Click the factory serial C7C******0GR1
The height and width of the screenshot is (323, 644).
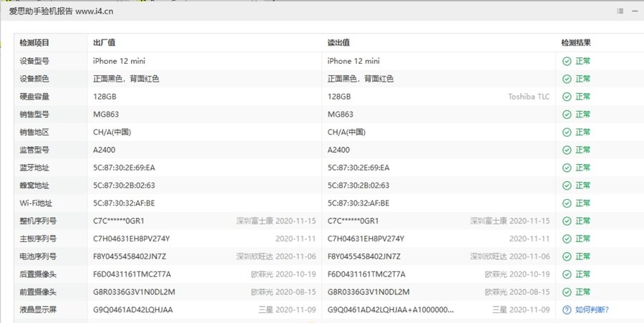pos(119,221)
